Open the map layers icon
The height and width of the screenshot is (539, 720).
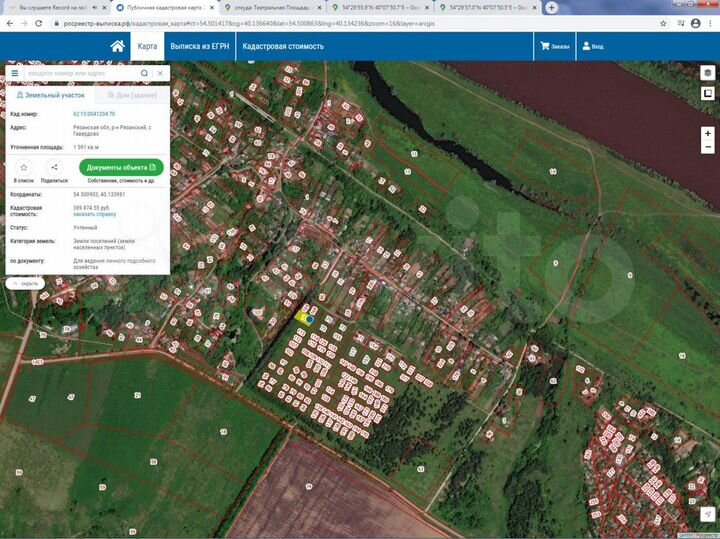708,73
